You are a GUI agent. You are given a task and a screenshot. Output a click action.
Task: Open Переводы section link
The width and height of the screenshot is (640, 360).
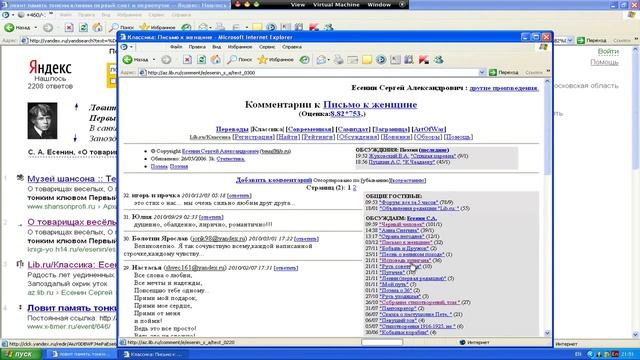click(x=232, y=129)
